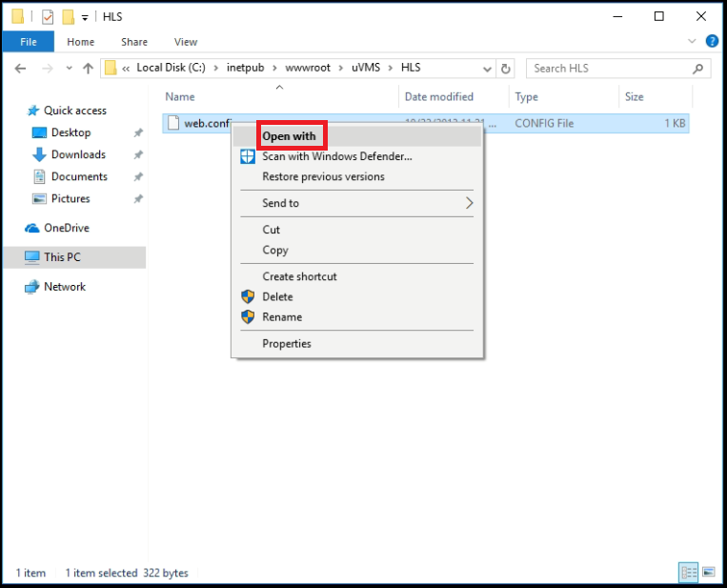Switch to details view in status bar
The width and height of the screenshot is (727, 588).
689,572
